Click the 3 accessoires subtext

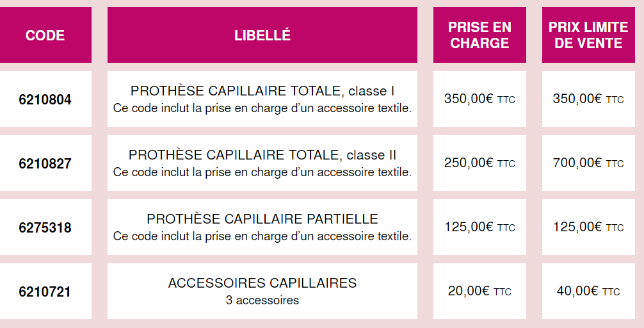[262, 300]
